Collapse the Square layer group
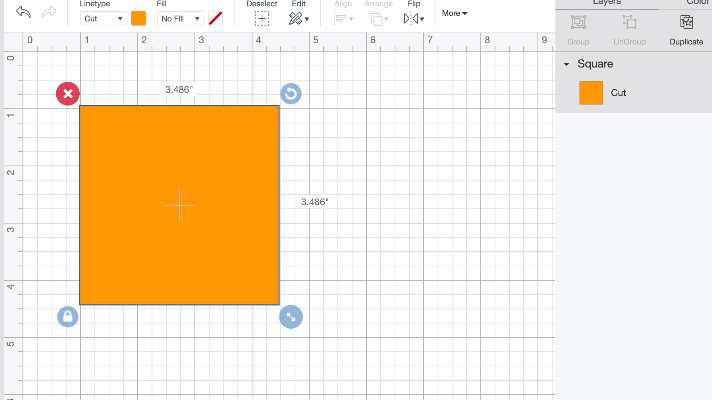The width and height of the screenshot is (712, 400). [567, 64]
